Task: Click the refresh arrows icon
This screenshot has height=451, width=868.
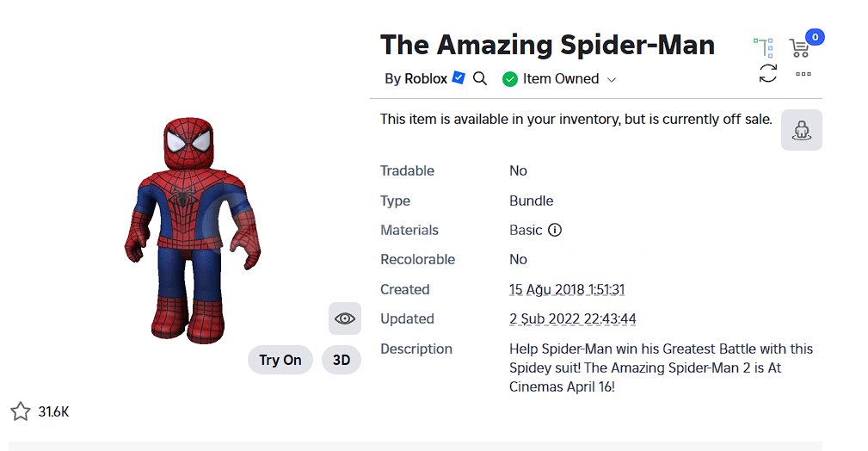Action: (768, 74)
